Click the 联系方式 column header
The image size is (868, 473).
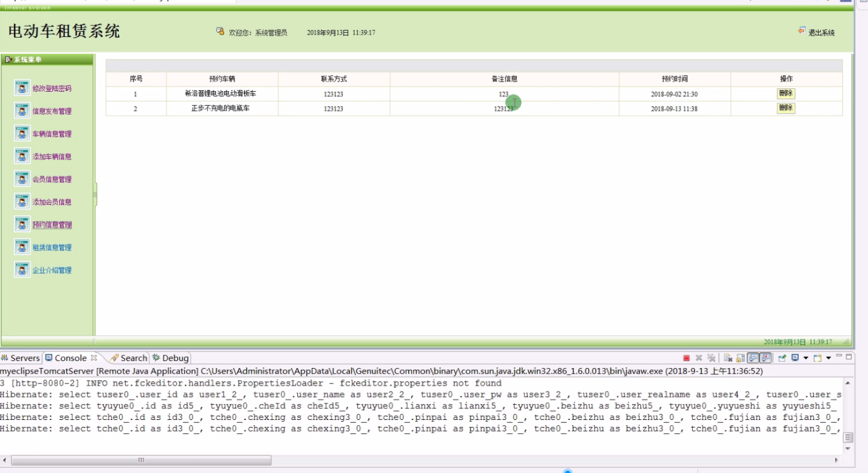coord(334,79)
